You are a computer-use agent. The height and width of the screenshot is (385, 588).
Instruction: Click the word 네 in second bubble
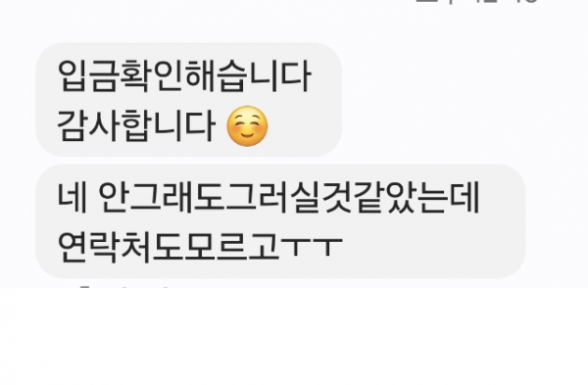click(72, 198)
